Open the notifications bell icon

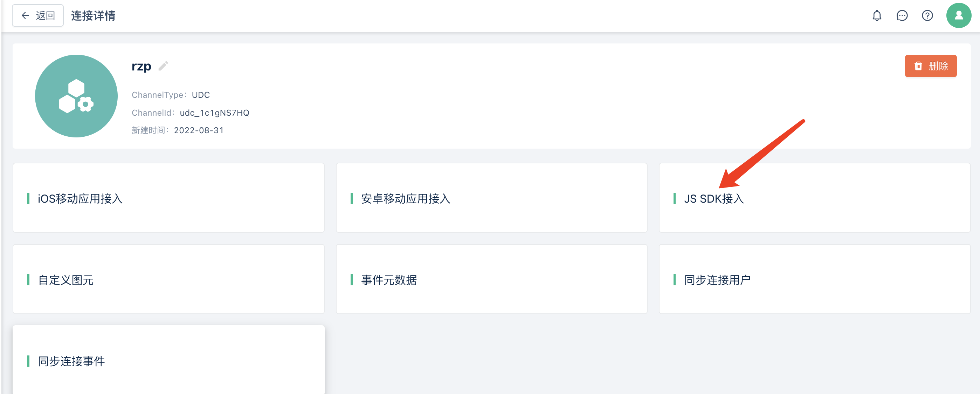pos(877,16)
